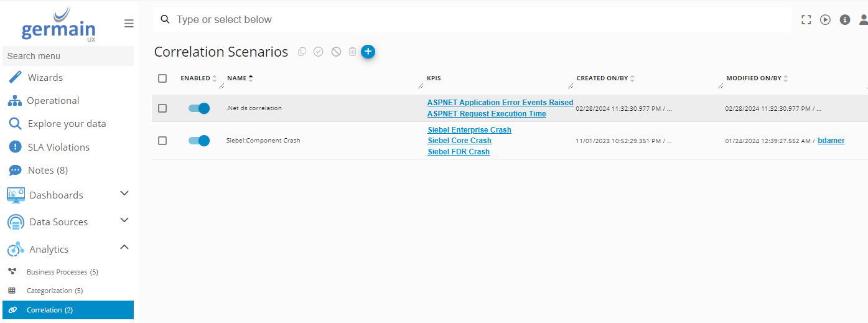Check the select-all header checkbox
Viewport: 868px width, 323px height.
[x=162, y=78]
